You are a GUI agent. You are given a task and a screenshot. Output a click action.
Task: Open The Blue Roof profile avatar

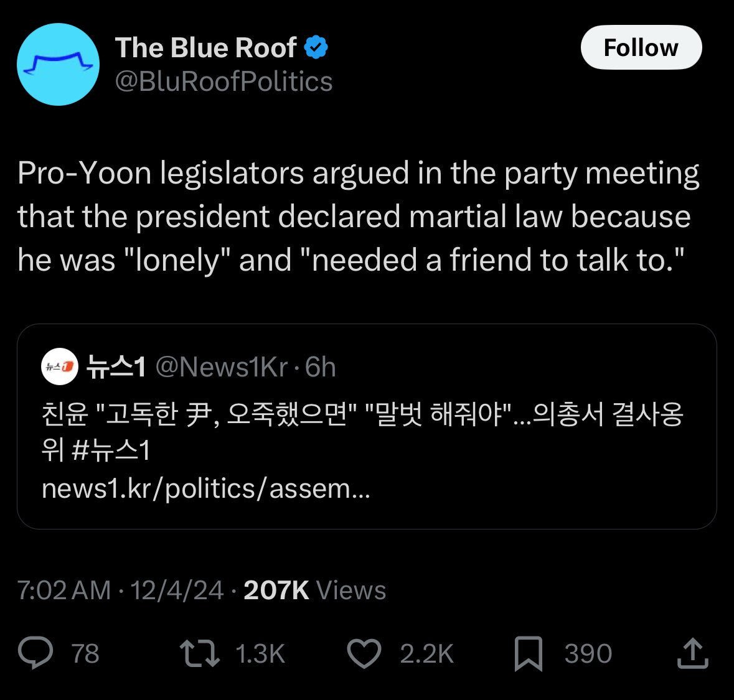58,64
